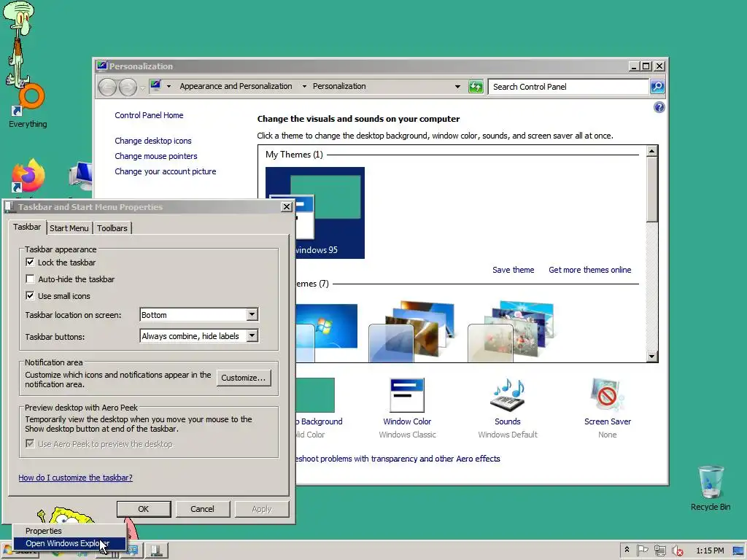
Task: Cancel the Taskbar properties dialog
Action: click(x=203, y=509)
